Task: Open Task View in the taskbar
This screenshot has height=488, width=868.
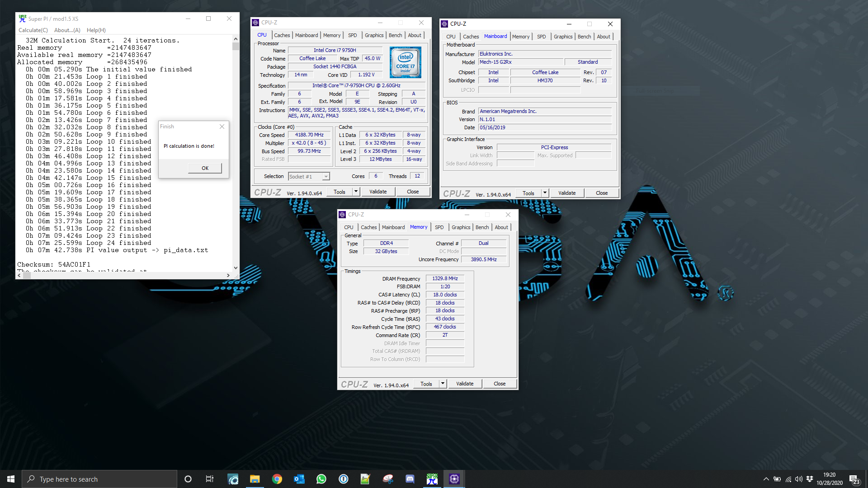Action: pyautogui.click(x=210, y=479)
